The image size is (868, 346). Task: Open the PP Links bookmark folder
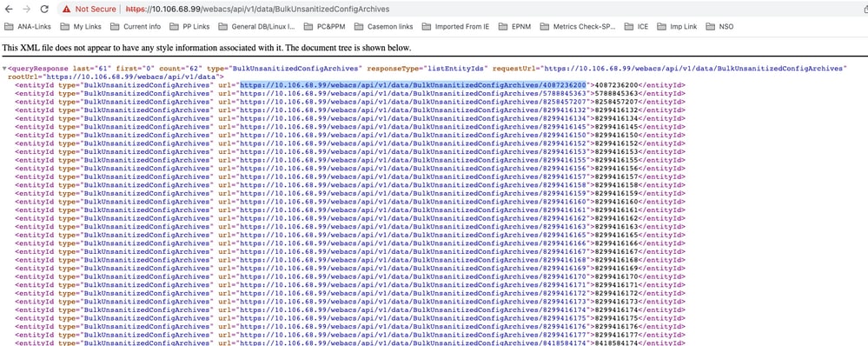[x=189, y=26]
